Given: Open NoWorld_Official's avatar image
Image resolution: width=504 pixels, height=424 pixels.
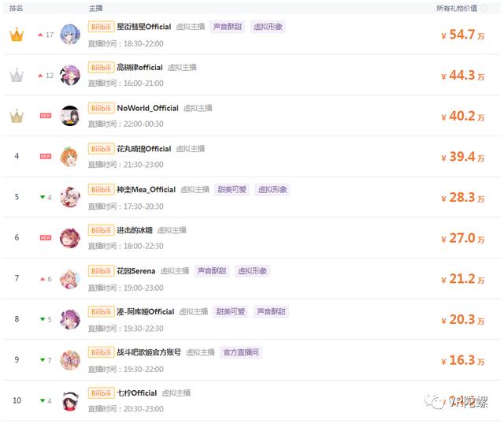Looking at the screenshot, I should pyautogui.click(x=70, y=116).
